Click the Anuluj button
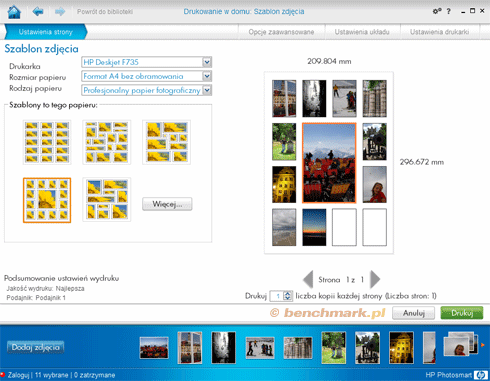490x381 pixels. click(x=413, y=313)
